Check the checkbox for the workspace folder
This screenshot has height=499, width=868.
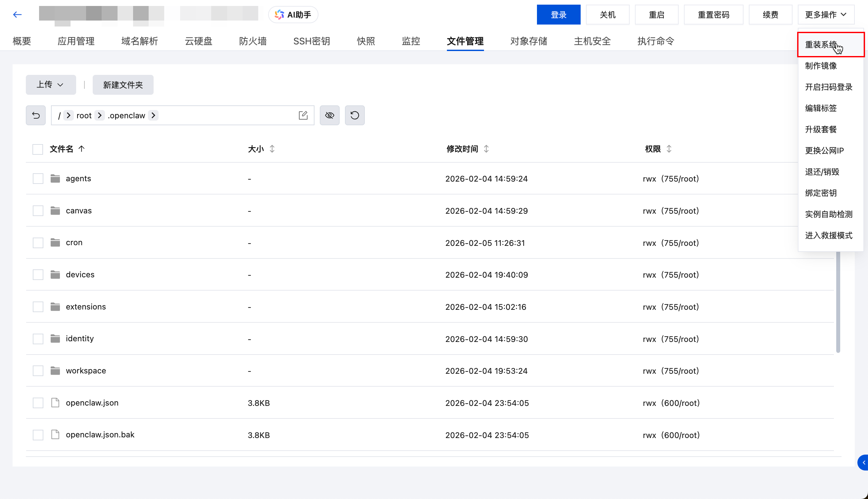[38, 370]
